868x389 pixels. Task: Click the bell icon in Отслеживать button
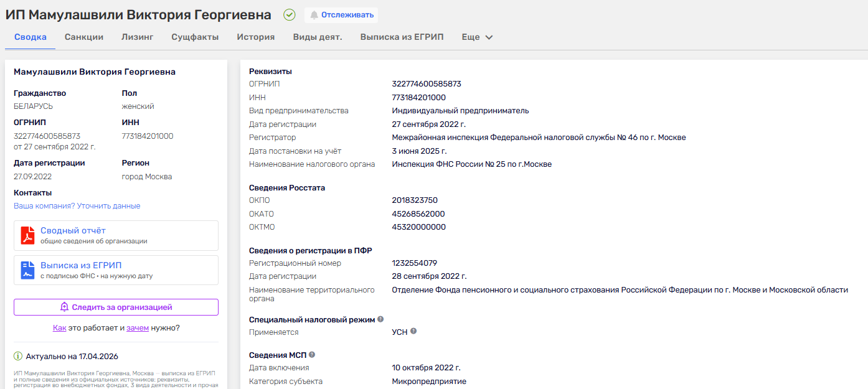tap(314, 15)
